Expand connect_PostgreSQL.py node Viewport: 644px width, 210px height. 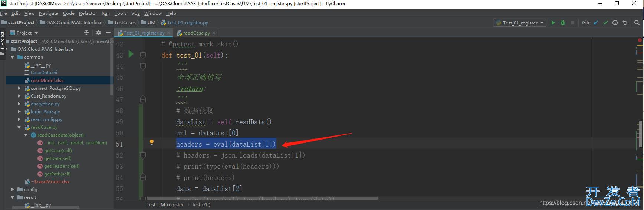pyautogui.click(x=19, y=88)
